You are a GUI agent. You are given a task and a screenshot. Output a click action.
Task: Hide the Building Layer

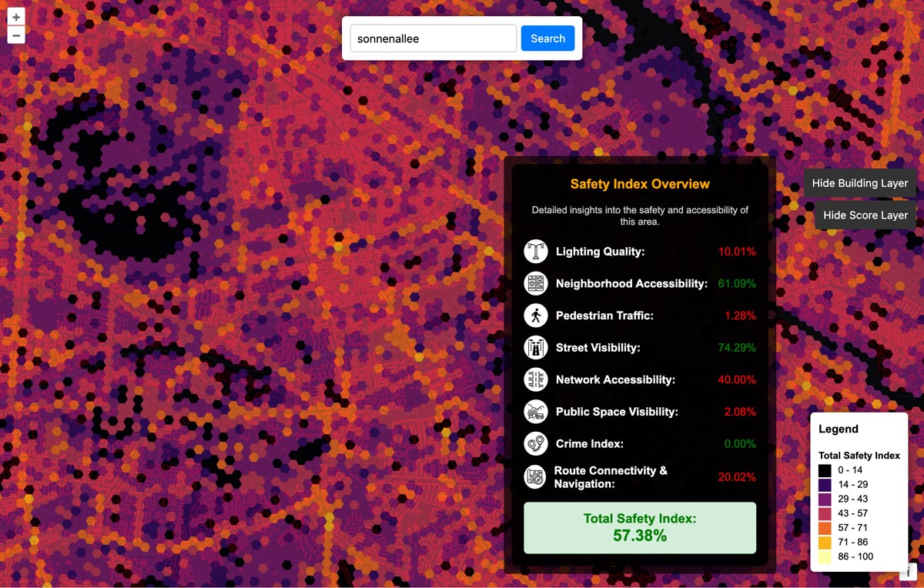pyautogui.click(x=860, y=183)
